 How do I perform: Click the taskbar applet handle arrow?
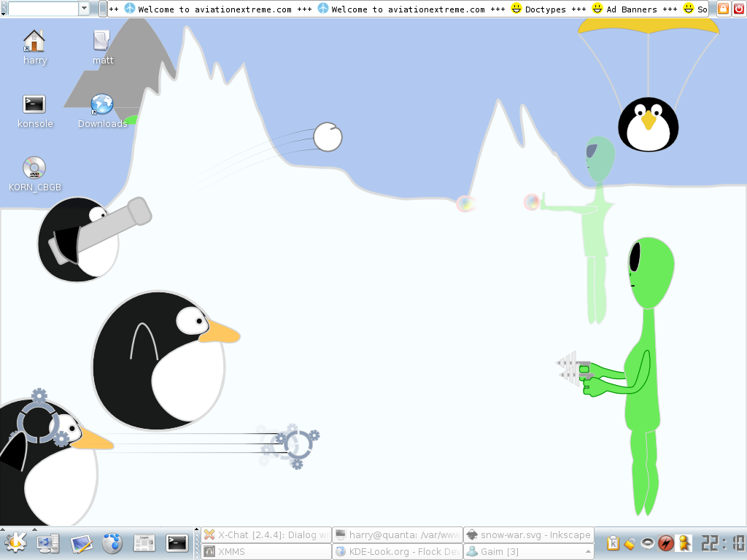(197, 529)
